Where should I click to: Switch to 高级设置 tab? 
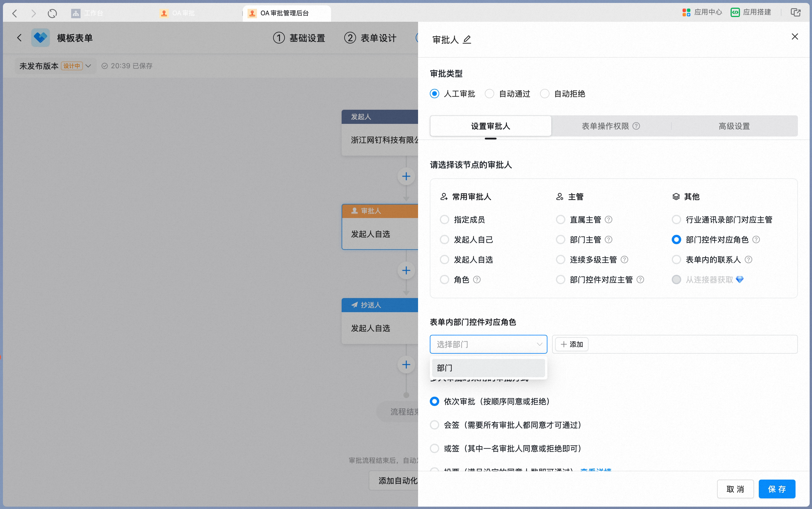pos(734,126)
